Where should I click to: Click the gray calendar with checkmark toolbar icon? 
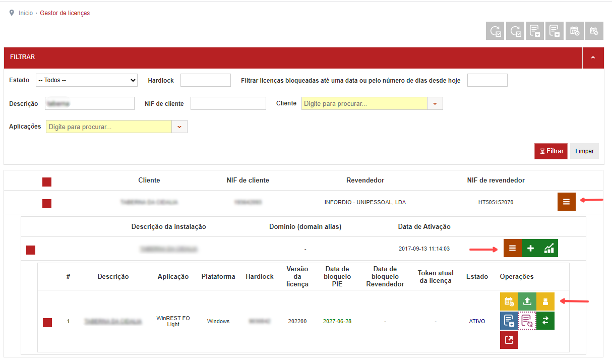(x=594, y=31)
